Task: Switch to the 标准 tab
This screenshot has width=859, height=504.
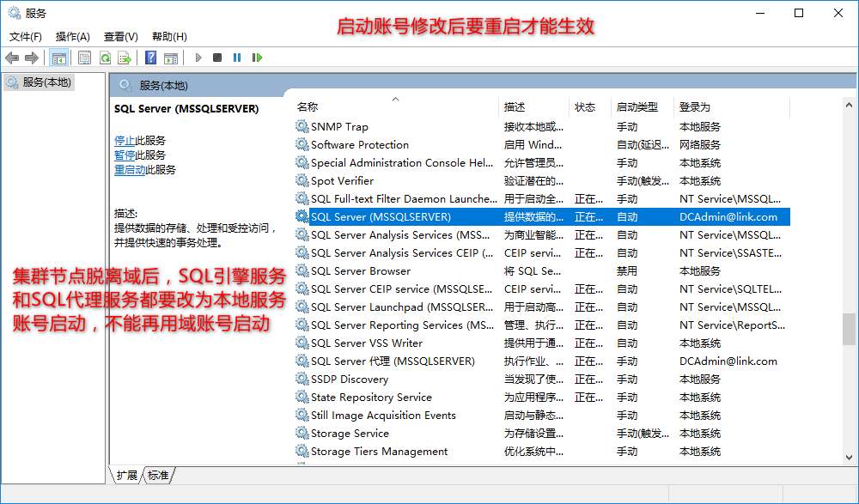Action: point(158,475)
